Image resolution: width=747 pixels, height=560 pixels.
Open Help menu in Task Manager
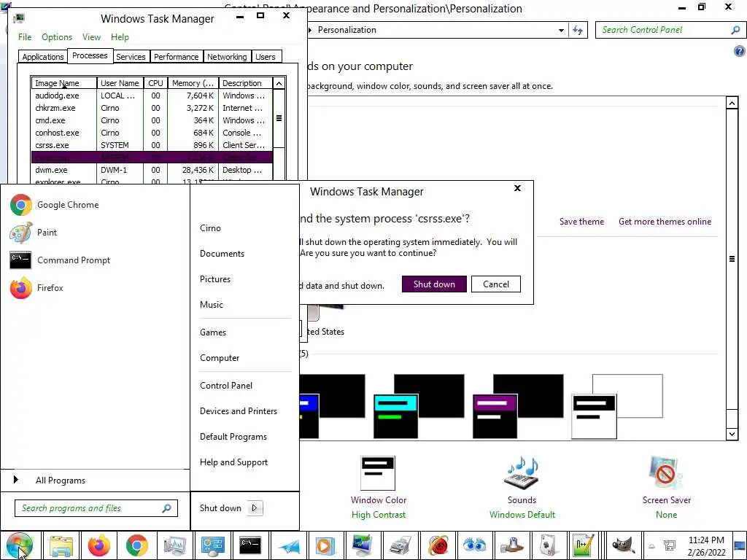(x=120, y=37)
